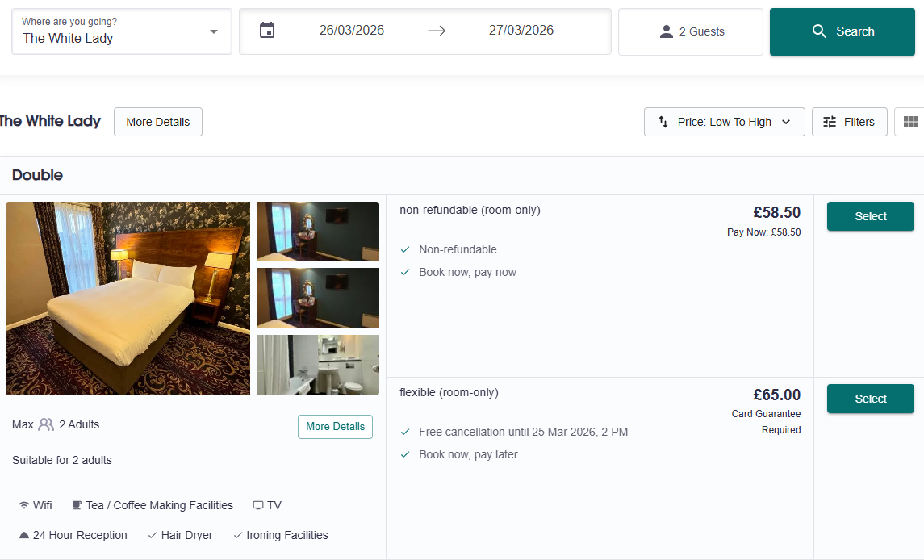This screenshot has height=560, width=924.
Task: Click the checkmark next to Book now, pay later
Action: 405,454
